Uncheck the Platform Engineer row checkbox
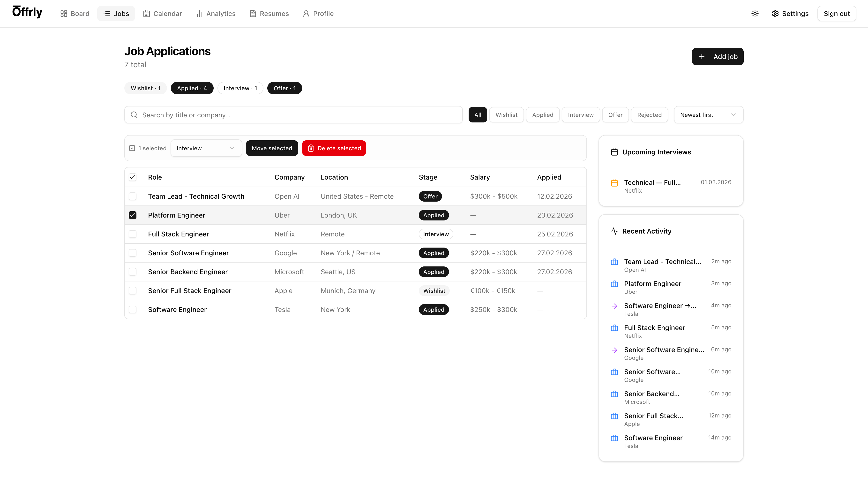 (x=133, y=215)
